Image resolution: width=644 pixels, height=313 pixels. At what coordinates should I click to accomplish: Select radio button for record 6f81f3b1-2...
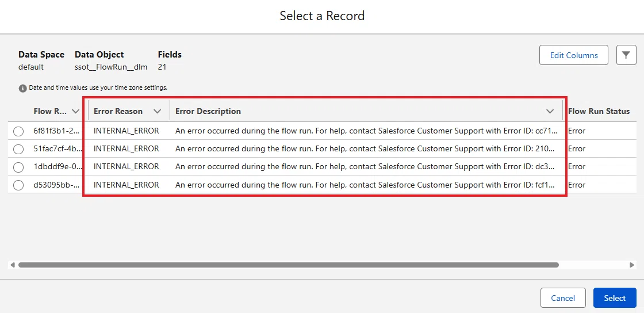[x=18, y=131]
